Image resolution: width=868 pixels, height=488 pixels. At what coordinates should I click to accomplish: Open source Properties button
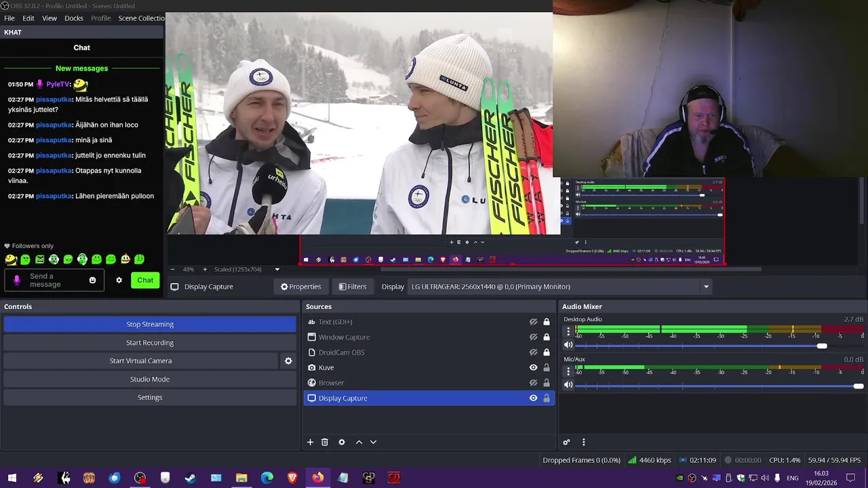301,287
